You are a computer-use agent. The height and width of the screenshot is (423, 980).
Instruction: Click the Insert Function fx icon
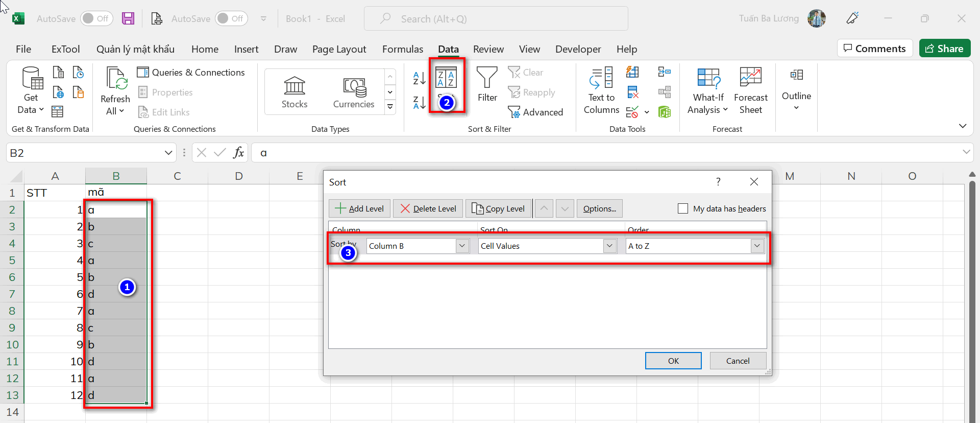238,152
